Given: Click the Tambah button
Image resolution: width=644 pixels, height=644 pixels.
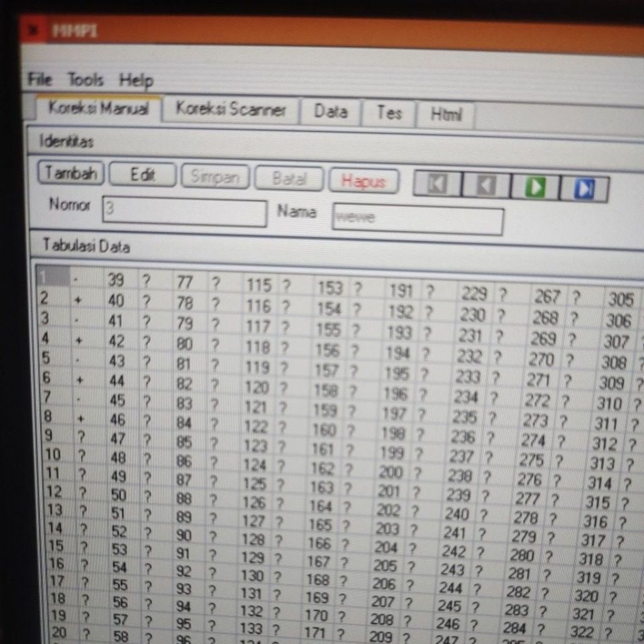Looking at the screenshot, I should [70, 172].
